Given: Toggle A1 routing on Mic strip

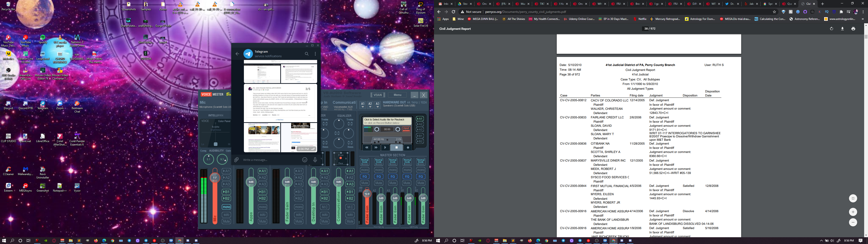Looking at the screenshot, I should pos(226,171).
